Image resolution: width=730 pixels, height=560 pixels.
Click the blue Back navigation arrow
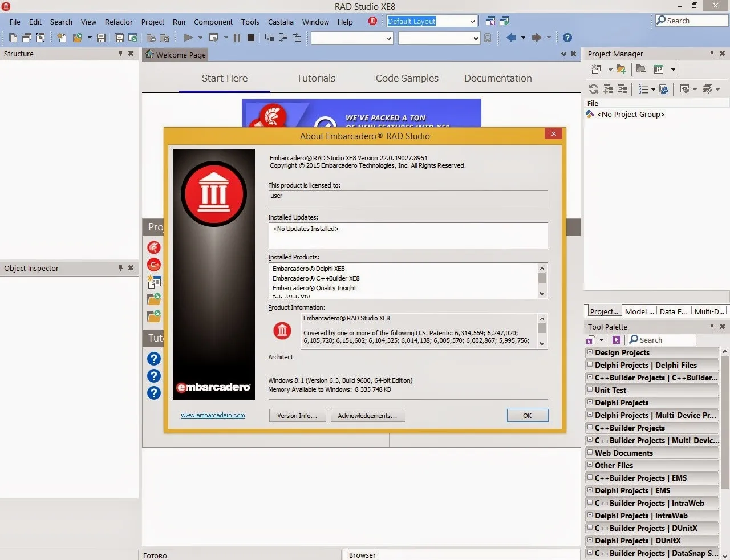pos(511,38)
